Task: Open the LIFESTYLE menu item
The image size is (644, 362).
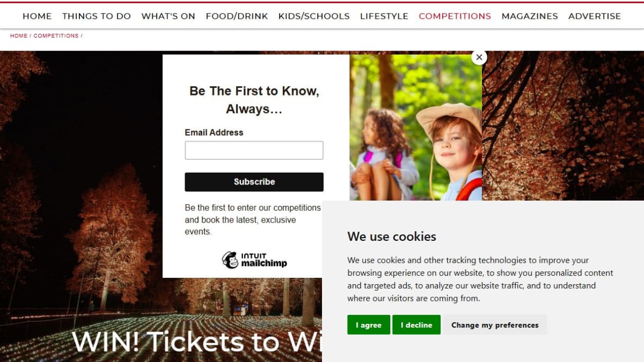Action: (384, 16)
